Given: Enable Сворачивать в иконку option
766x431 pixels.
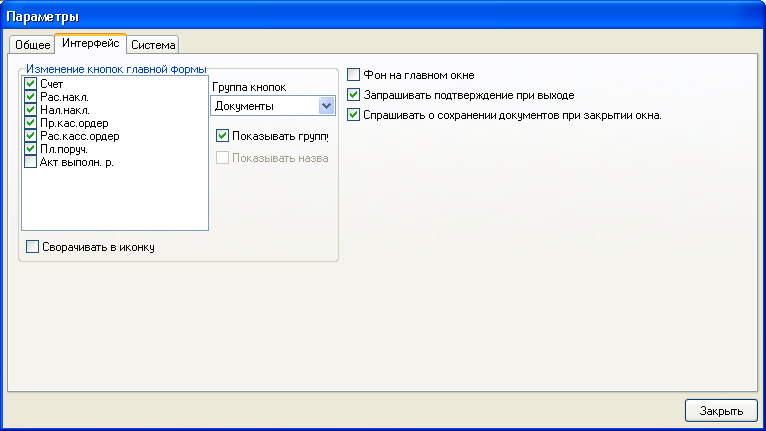Looking at the screenshot, I should tap(33, 246).
